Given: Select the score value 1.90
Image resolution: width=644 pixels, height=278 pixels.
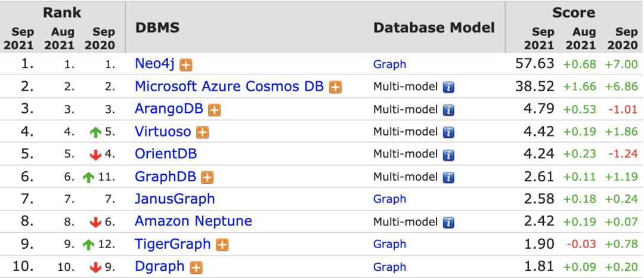Looking at the screenshot, I should (539, 245).
